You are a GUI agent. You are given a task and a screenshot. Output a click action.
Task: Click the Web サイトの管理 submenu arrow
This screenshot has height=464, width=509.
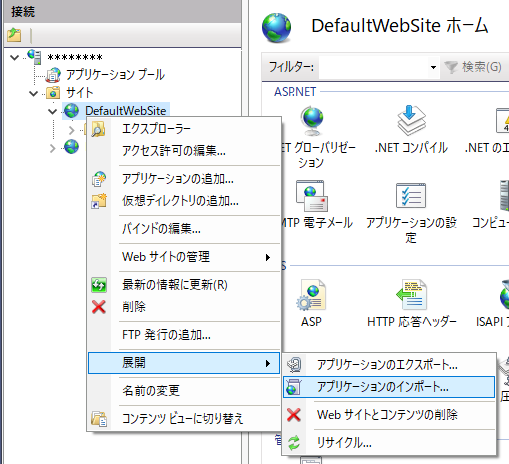(268, 257)
